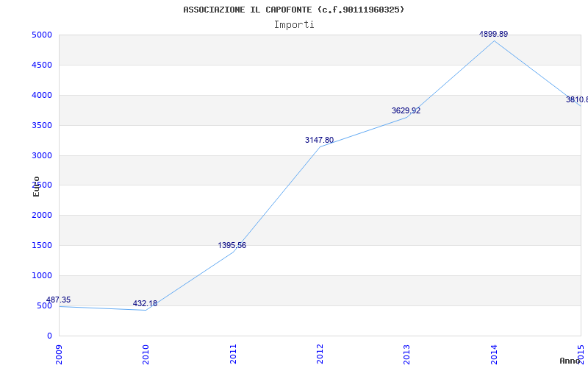The width and height of the screenshot is (588, 368).
Task: Click the 2014 x-axis label
Action: point(494,354)
